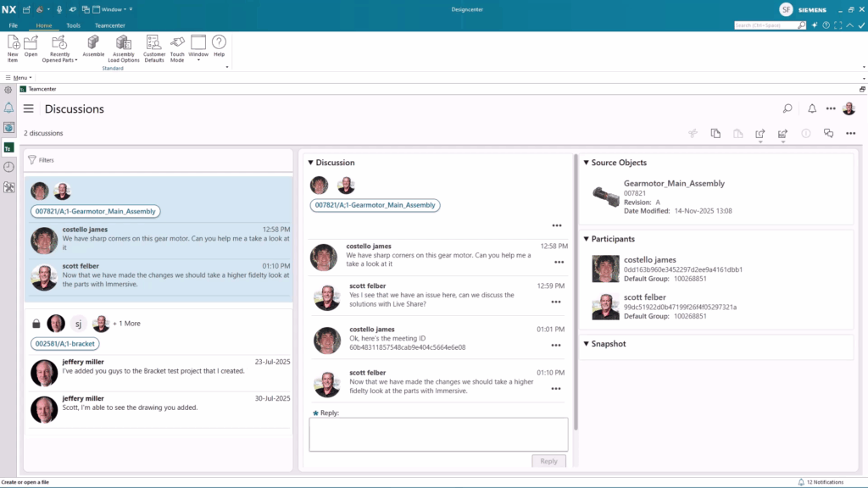Image resolution: width=868 pixels, height=488 pixels.
Task: Open the chat bubbles discussion icon
Action: tap(828, 133)
